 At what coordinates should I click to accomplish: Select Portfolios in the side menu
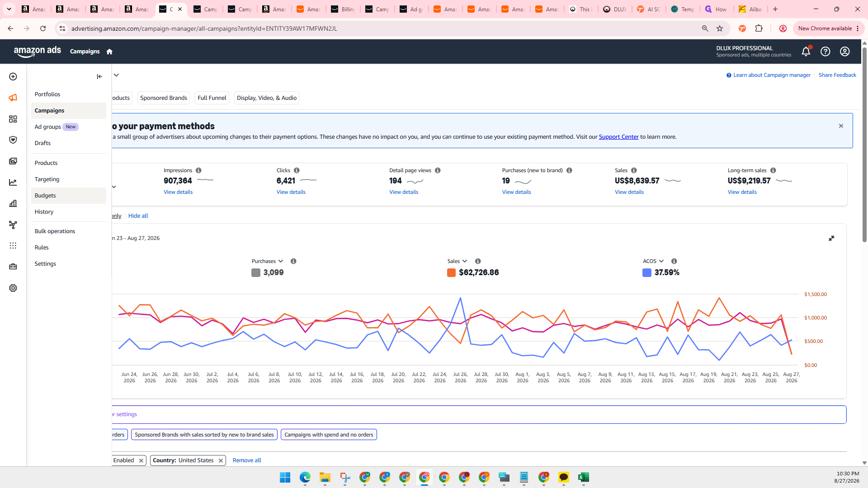click(x=68, y=94)
